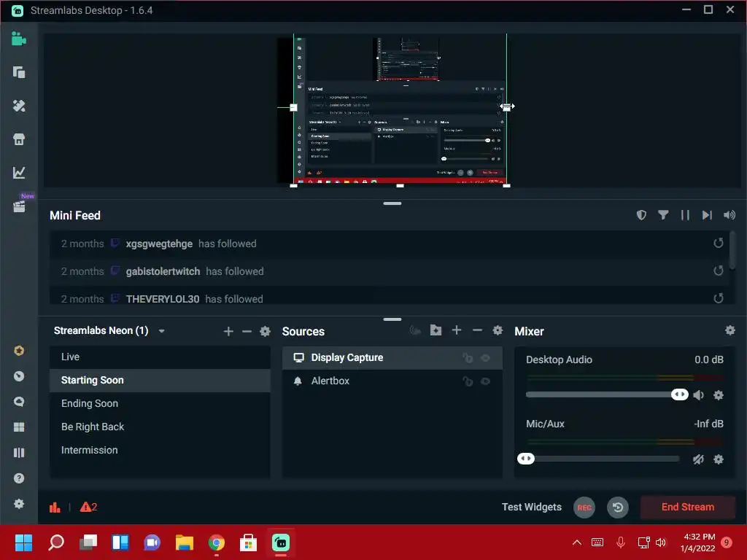
Task: Open Mic/Aux settings gear
Action: coord(719,459)
